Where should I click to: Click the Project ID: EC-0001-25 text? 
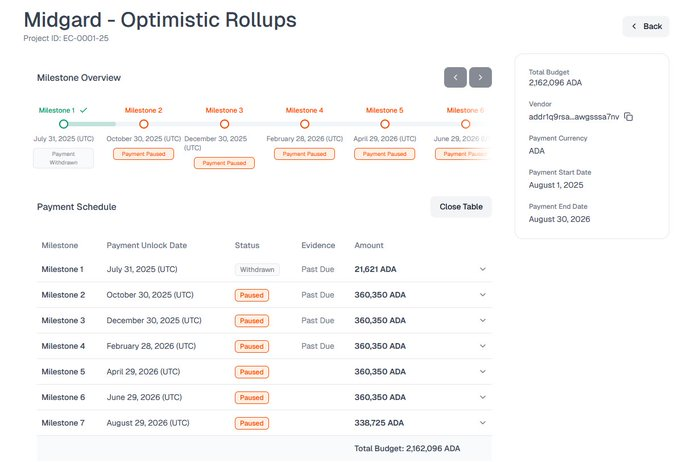coord(66,38)
